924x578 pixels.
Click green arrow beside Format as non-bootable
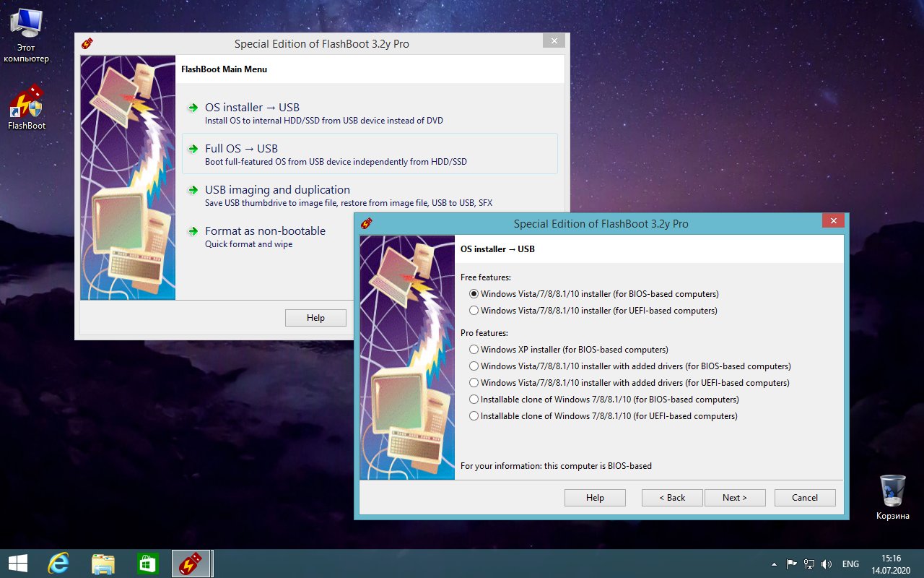click(193, 231)
